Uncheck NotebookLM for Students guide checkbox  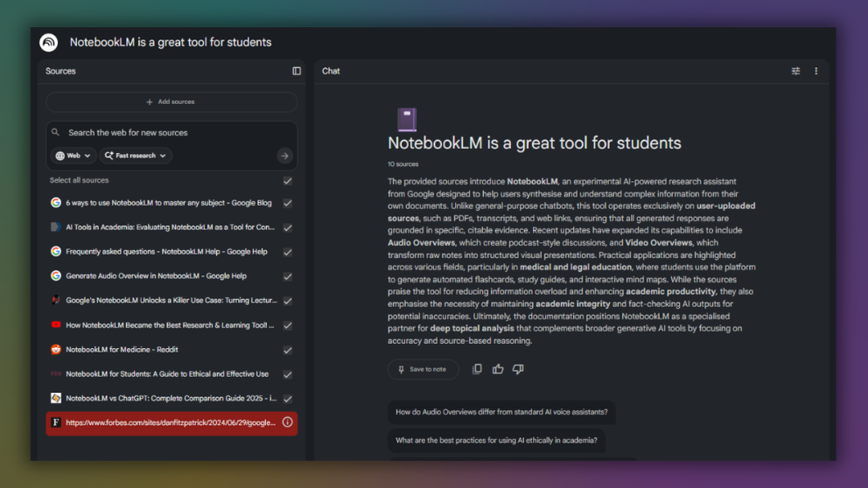[287, 374]
